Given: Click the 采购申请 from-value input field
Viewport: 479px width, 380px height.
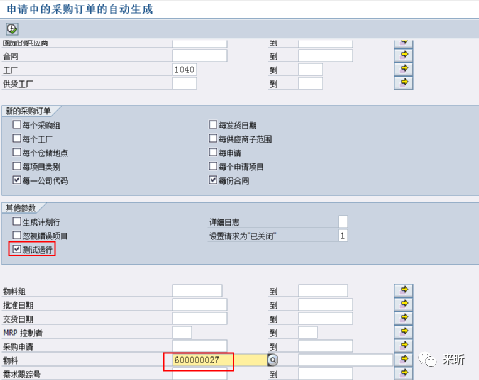Looking at the screenshot, I should [200, 346].
